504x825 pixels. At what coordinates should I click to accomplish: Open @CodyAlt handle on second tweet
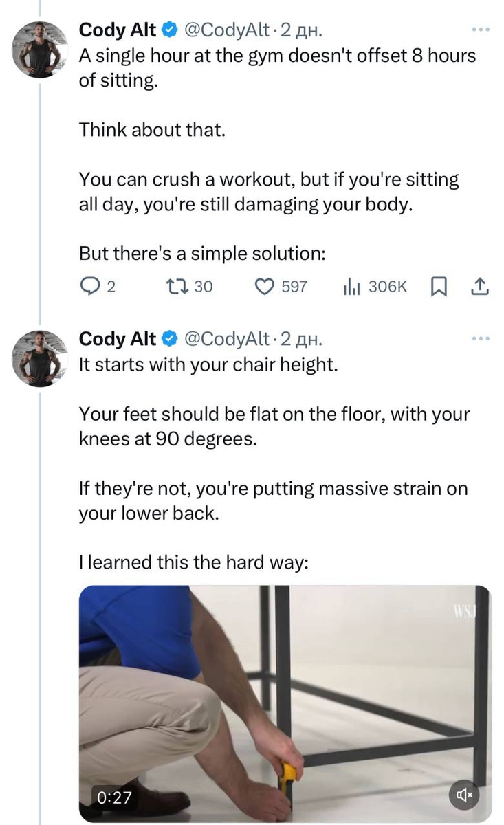pos(227,339)
